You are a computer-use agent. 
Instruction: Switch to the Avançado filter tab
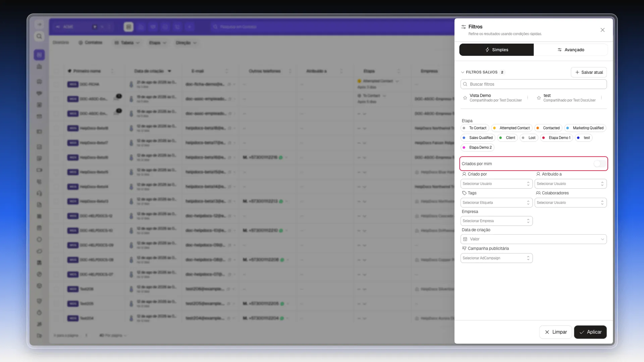pyautogui.click(x=571, y=50)
